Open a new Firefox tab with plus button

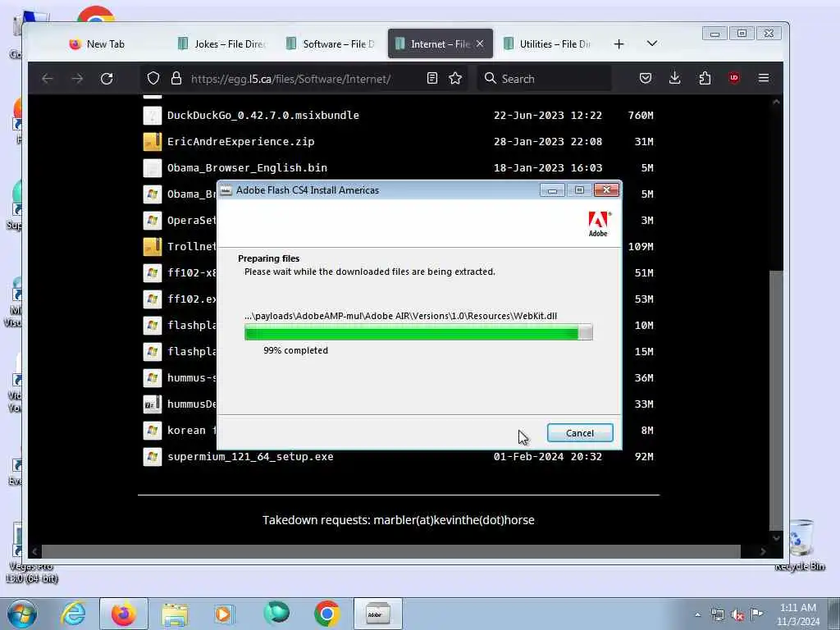coord(619,44)
